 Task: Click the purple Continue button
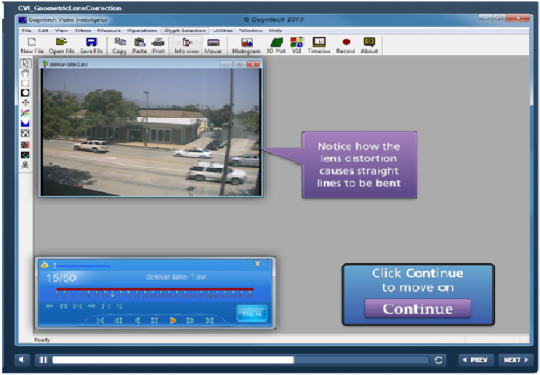tap(417, 309)
